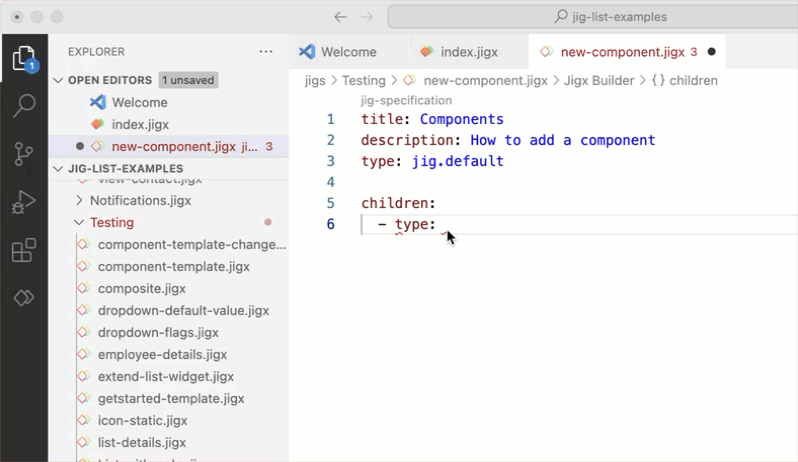Screen dimensions: 798x462
Task: Collapse the Testing folder
Action: pyautogui.click(x=112, y=222)
